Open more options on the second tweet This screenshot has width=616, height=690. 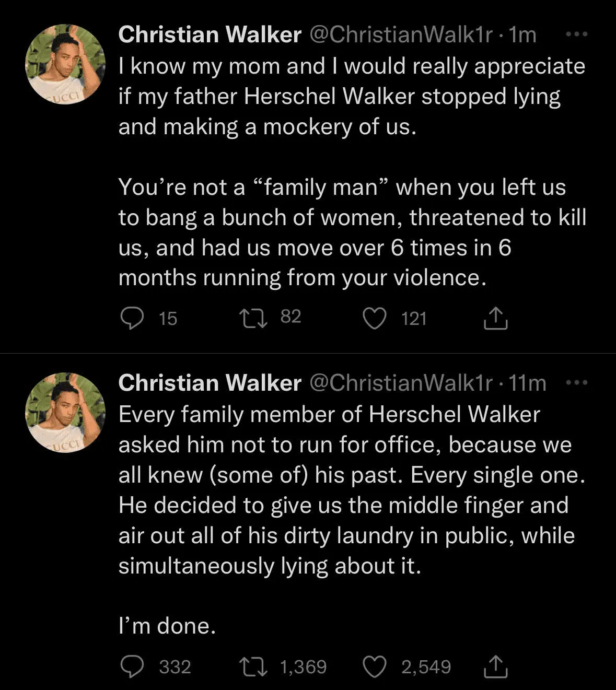(577, 383)
